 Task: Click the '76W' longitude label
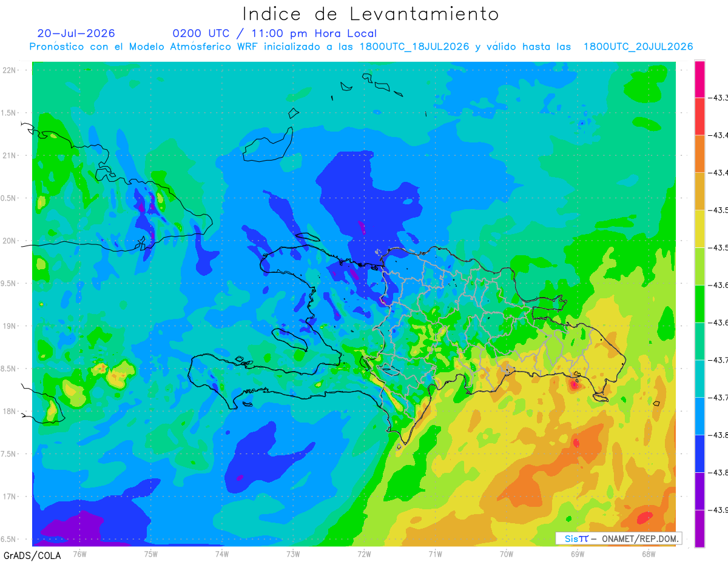click(79, 554)
